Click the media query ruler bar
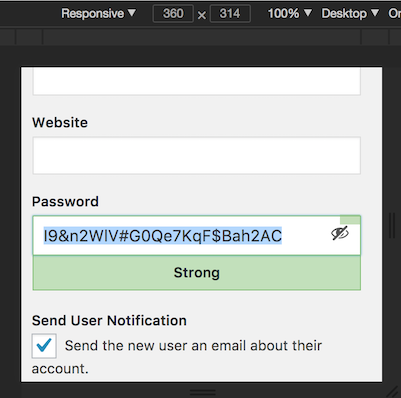 tap(200, 37)
